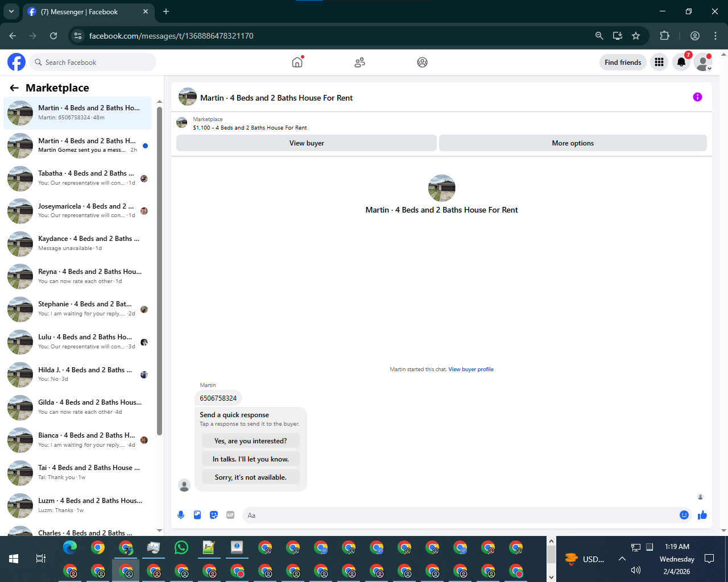This screenshot has height=582, width=728.
Task: Open the Gilda conversation
Action: [78, 407]
